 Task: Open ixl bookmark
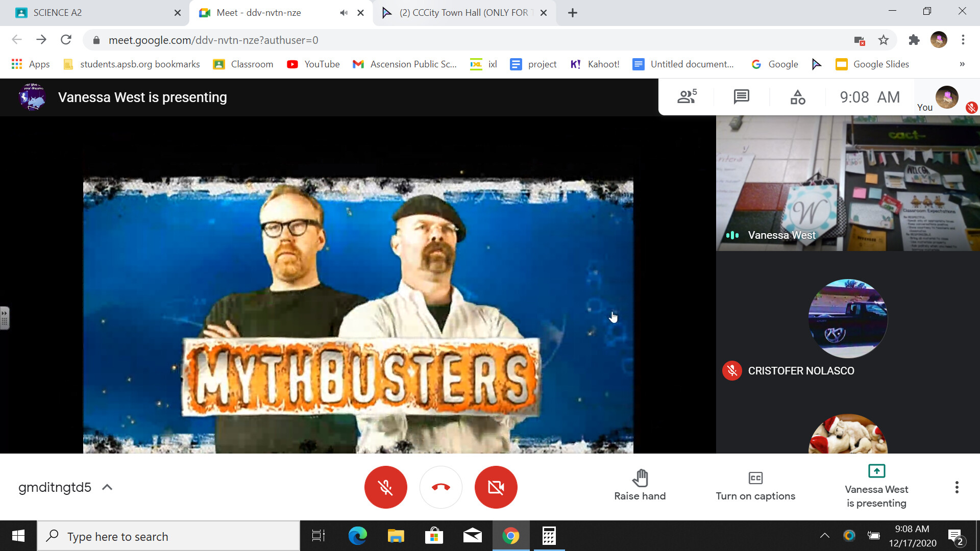coord(484,64)
